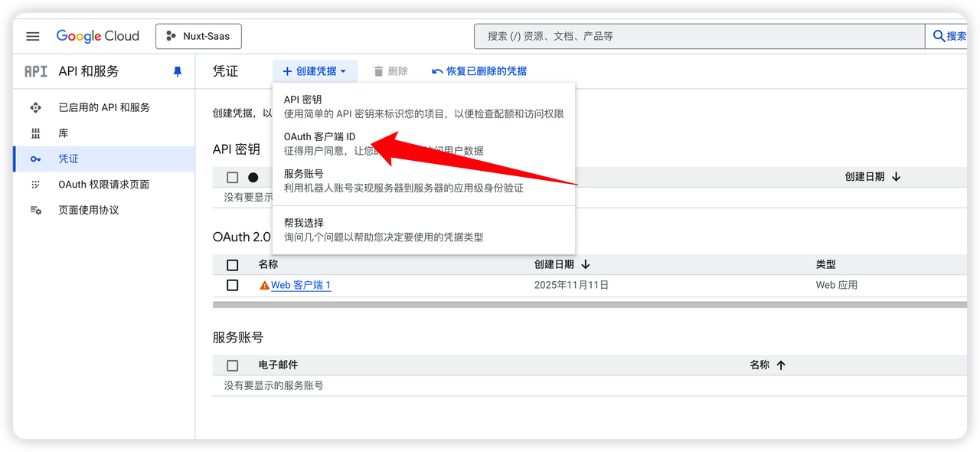This screenshot has height=452, width=980.
Task: Choose 服务账号 from the menu
Action: pos(423,181)
